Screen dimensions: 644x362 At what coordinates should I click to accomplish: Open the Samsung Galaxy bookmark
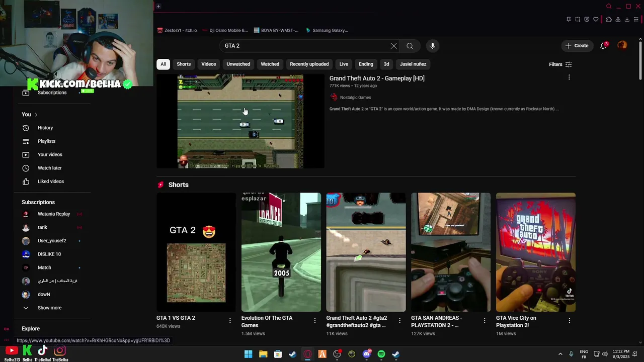point(327,30)
